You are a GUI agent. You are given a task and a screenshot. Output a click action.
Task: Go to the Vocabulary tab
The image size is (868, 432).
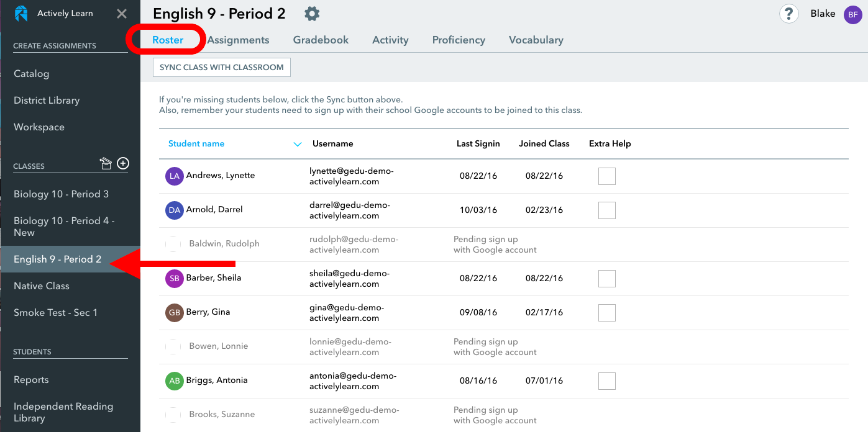point(536,40)
